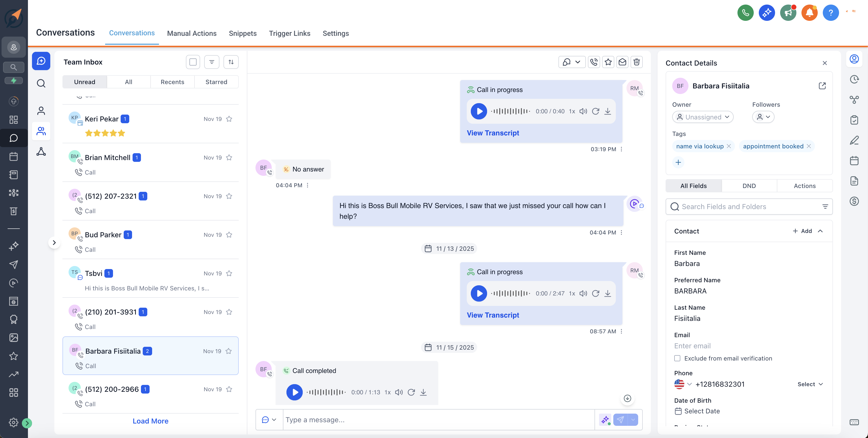Toggle the select-all checkbox in Team Inbox
Screen dimensions: 868x438
193,62
